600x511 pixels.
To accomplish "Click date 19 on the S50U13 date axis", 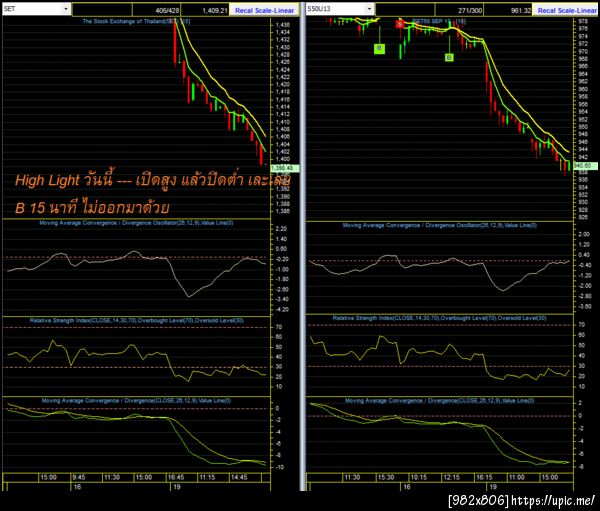I will point(493,487).
